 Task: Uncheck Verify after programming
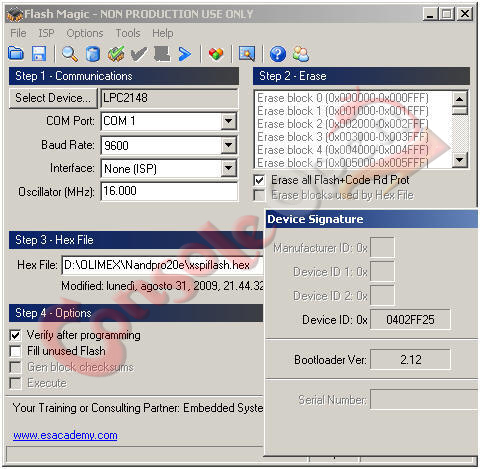[16, 335]
